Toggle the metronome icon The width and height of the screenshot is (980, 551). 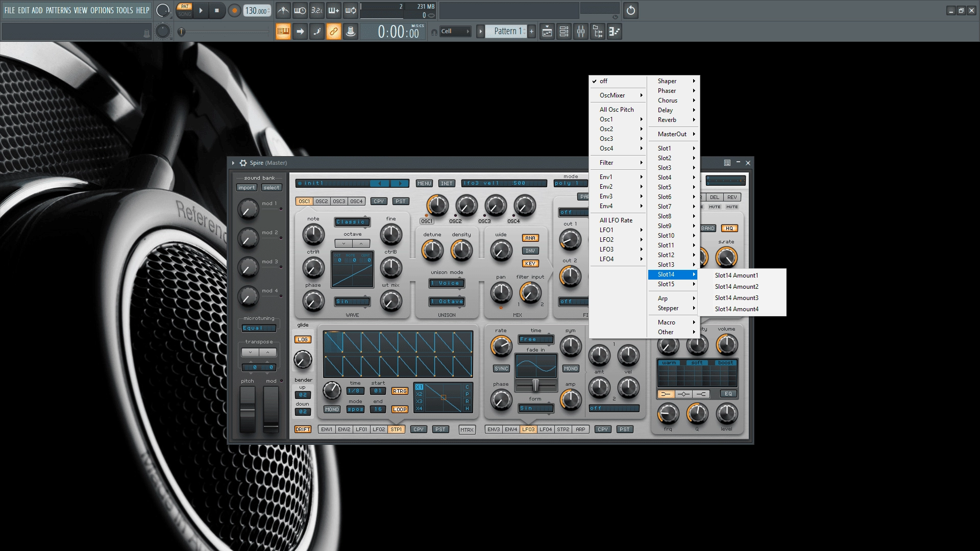pos(283,10)
